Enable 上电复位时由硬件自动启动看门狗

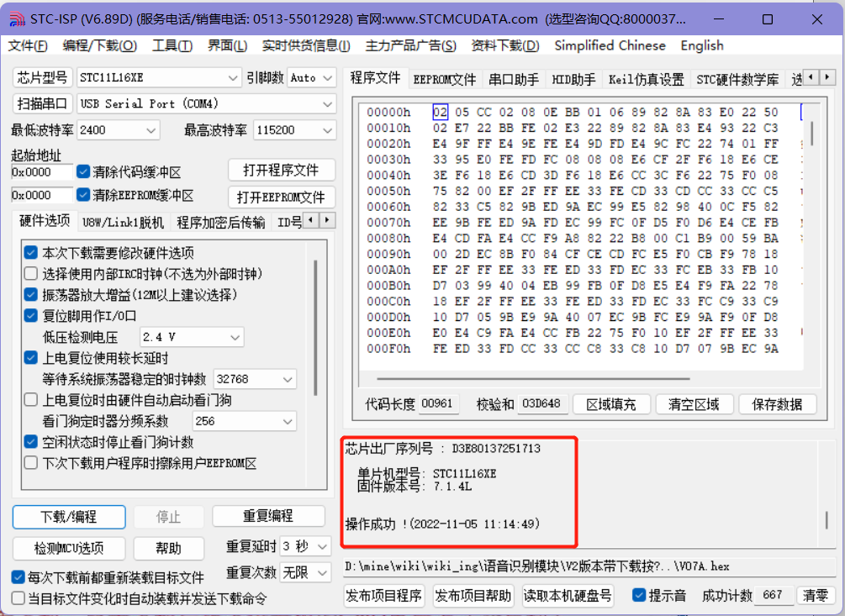pyautogui.click(x=31, y=400)
